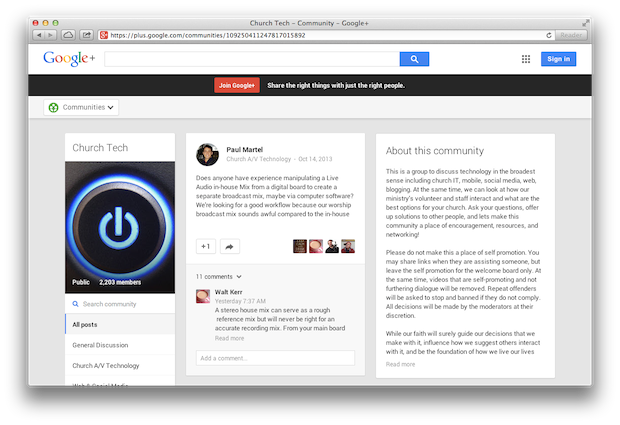Click the 2,203 members text
This screenshot has height=425, width=620.
tap(120, 282)
